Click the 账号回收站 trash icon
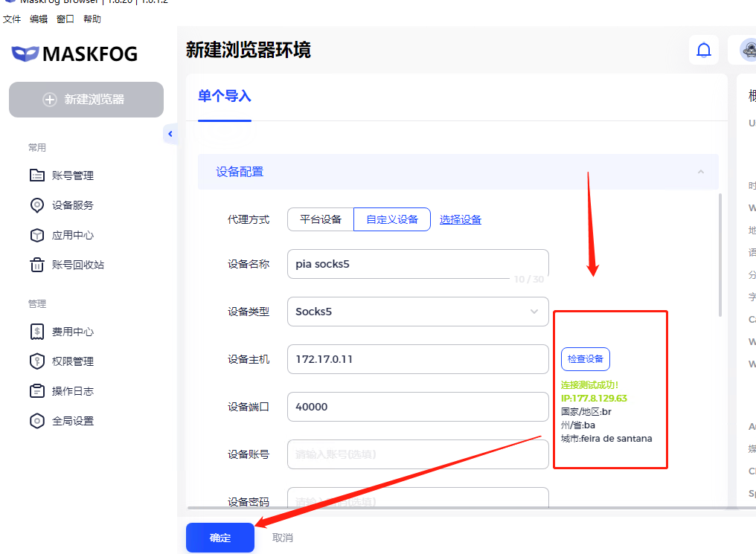 tap(37, 265)
